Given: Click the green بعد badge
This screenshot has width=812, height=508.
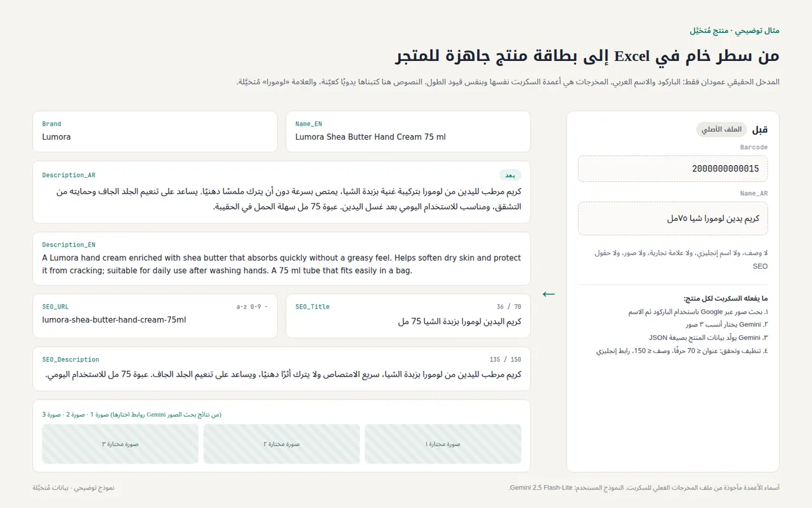Looking at the screenshot, I should tap(510, 175).
